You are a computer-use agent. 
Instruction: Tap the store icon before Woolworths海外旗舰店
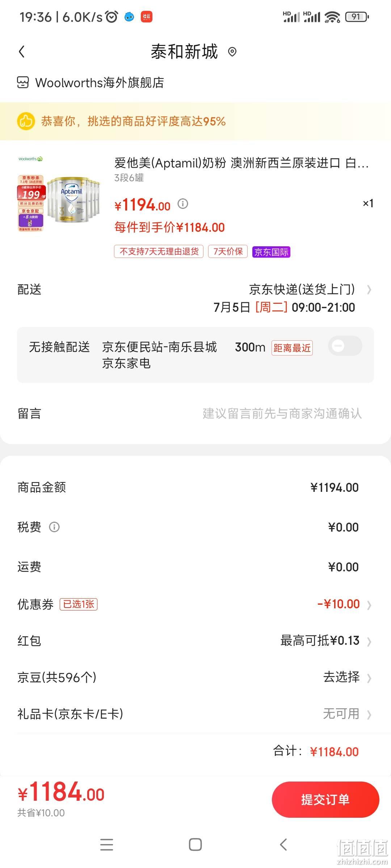23,82
